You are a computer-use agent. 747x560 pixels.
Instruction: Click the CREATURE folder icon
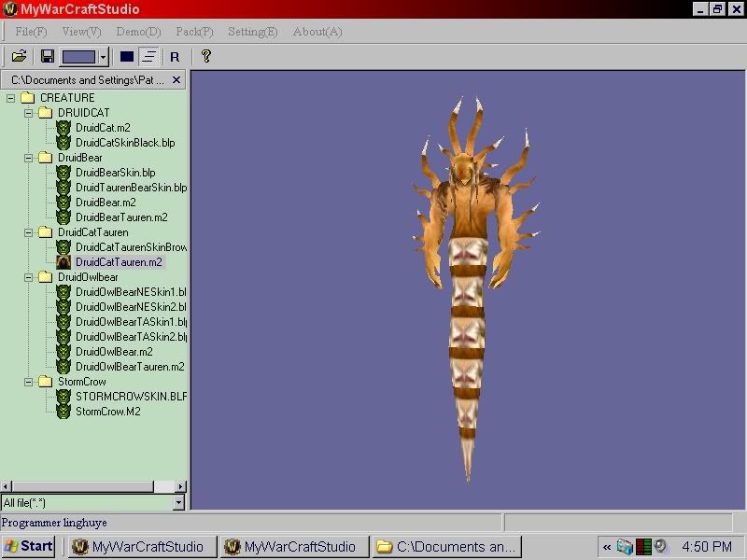click(x=28, y=98)
